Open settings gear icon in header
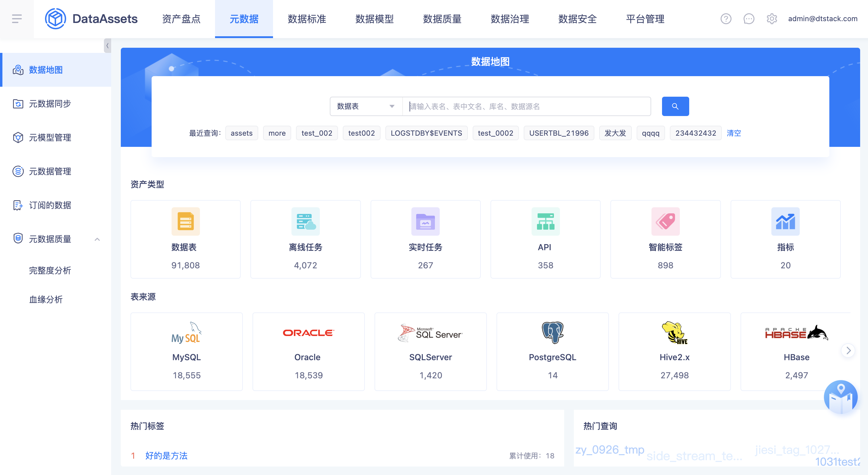868x475 pixels. point(771,19)
